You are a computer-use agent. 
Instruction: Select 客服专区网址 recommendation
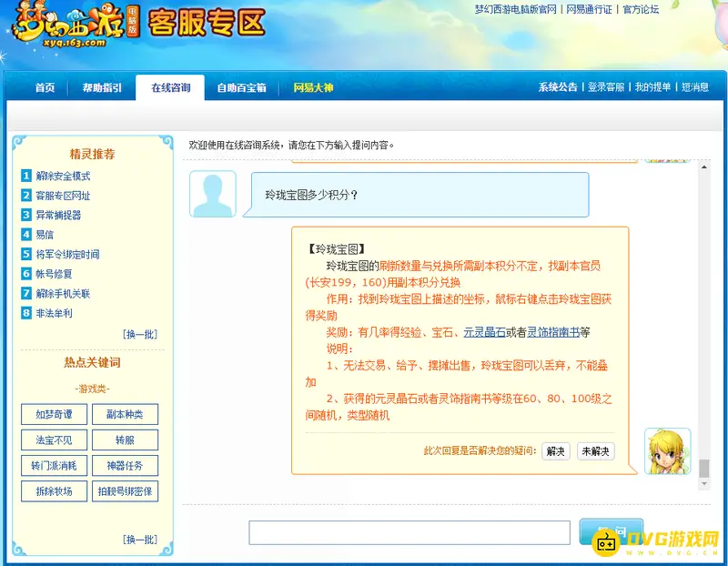(x=63, y=196)
